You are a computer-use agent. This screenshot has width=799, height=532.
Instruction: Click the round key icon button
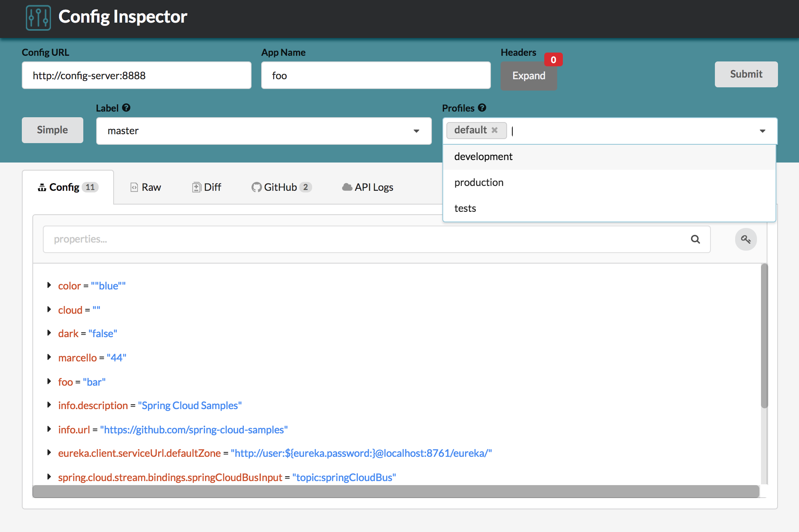click(x=746, y=239)
